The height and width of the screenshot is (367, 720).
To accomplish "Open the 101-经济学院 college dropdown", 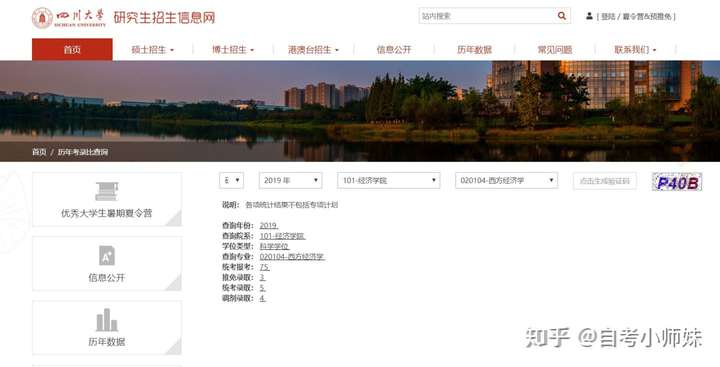I will click(388, 181).
